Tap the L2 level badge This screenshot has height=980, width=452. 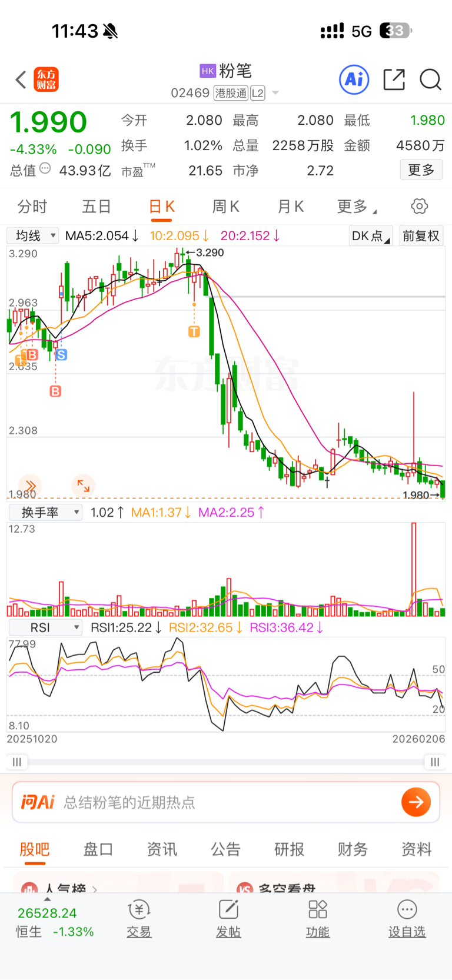pos(258,93)
